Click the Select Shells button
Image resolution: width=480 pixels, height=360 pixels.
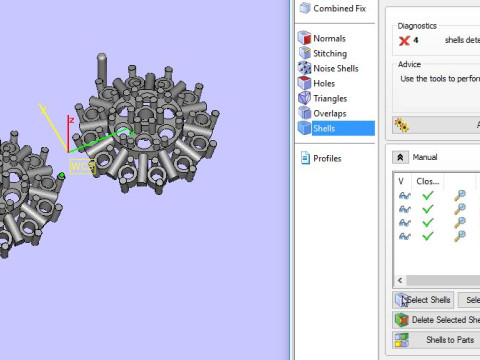(423, 300)
